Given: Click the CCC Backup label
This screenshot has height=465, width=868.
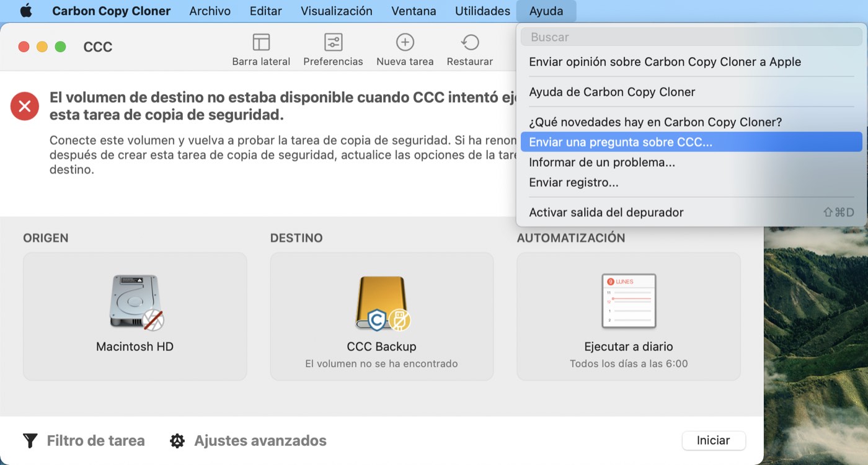Looking at the screenshot, I should [x=381, y=347].
